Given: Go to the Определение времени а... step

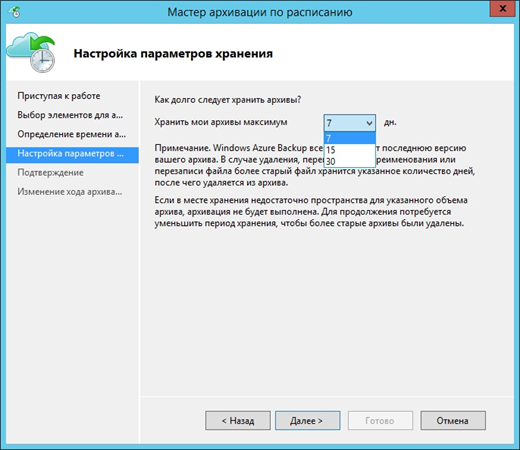Looking at the screenshot, I should point(72,134).
